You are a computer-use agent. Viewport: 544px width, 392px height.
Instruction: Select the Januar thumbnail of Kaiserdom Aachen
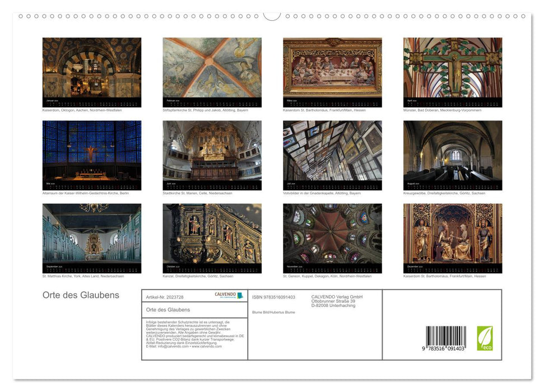(x=91, y=70)
